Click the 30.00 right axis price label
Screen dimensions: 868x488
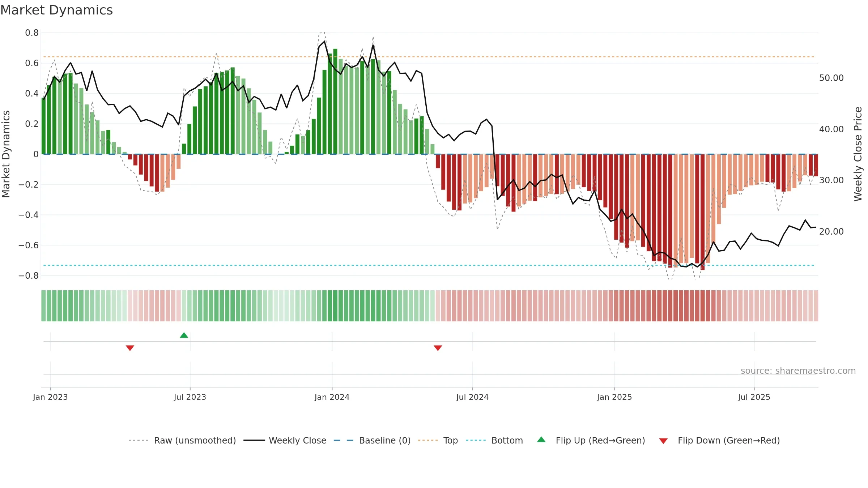click(x=831, y=180)
